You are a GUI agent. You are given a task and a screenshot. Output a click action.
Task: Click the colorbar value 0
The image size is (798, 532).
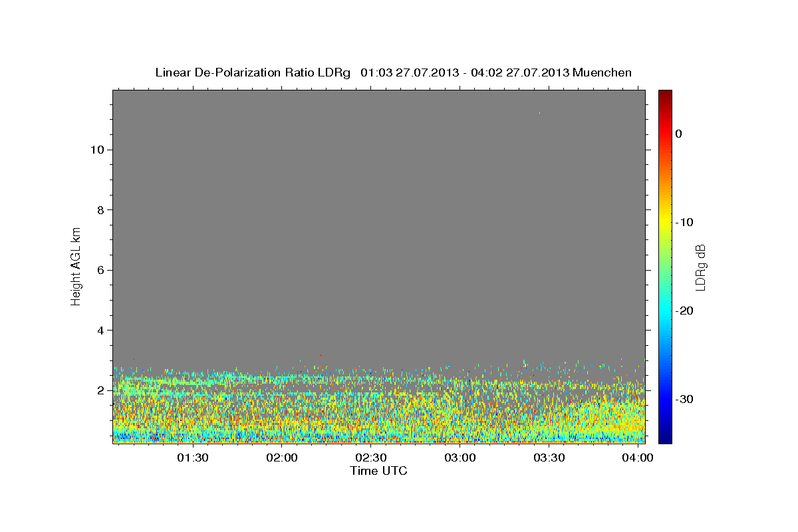pyautogui.click(x=679, y=134)
